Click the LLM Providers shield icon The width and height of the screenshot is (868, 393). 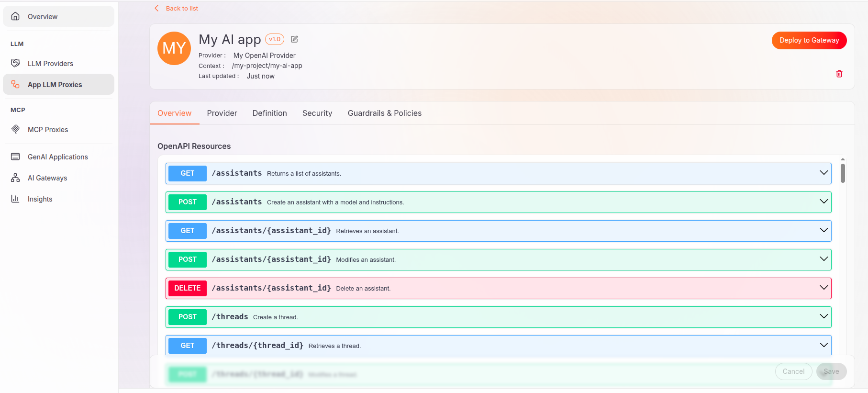coord(15,63)
